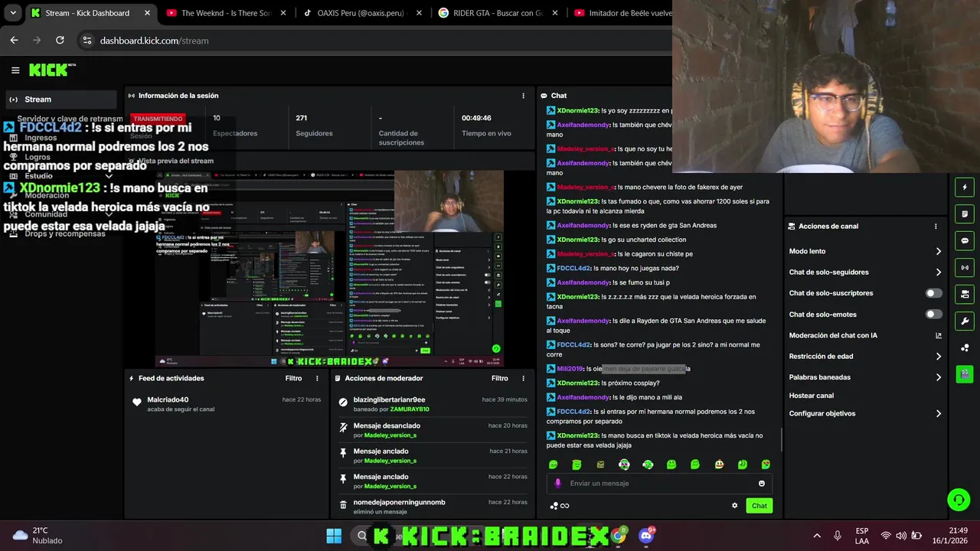Switch to RIDER GTA Google search tab
The height and width of the screenshot is (551, 980).
(498, 13)
